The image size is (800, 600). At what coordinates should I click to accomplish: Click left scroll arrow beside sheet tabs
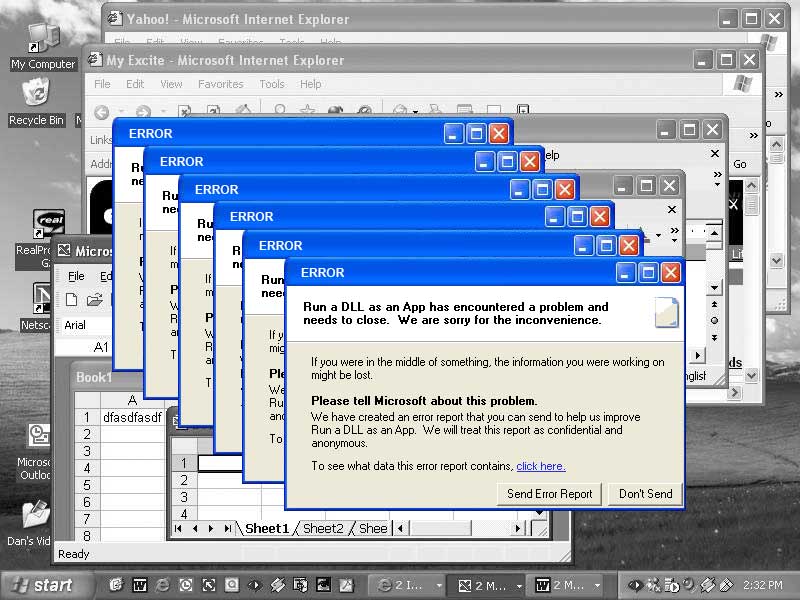tap(401, 529)
